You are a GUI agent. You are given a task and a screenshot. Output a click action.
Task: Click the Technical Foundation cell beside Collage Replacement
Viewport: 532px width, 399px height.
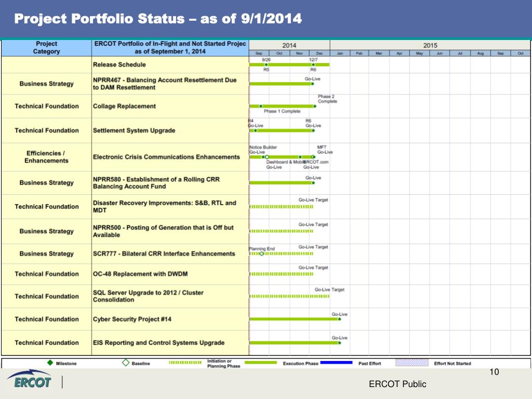point(46,106)
